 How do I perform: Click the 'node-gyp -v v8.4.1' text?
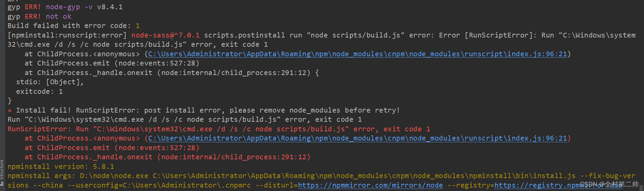pyautogui.click(x=84, y=7)
